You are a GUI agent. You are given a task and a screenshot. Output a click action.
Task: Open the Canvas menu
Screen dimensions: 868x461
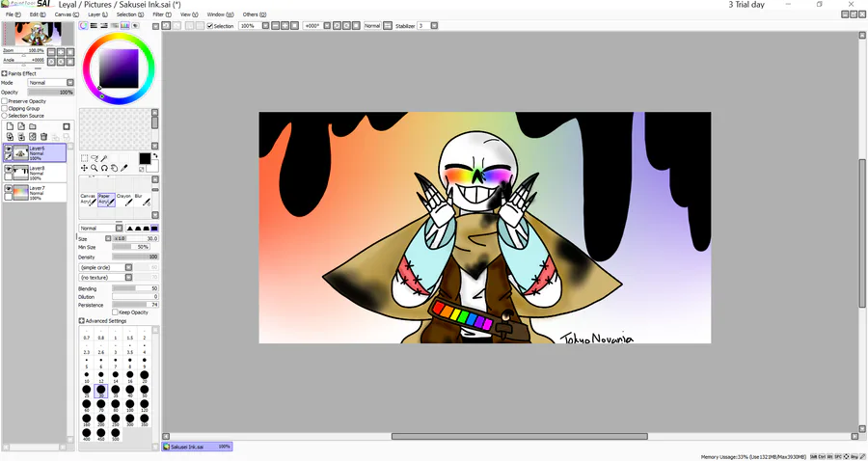pyautogui.click(x=67, y=14)
